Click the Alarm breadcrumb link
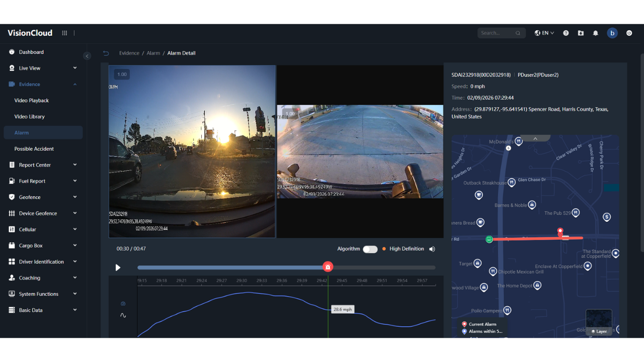Viewport: 644px width, 362px height. [x=153, y=53]
